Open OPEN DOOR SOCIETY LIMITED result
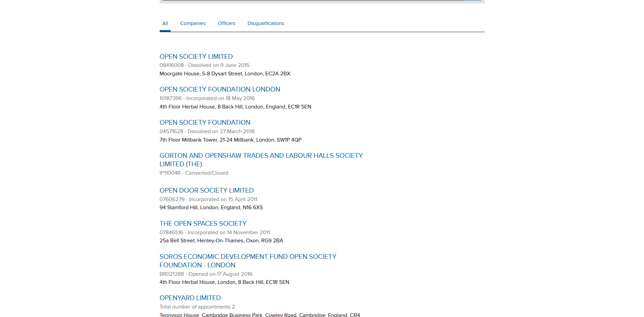This screenshot has height=317, width=644. 206,190
